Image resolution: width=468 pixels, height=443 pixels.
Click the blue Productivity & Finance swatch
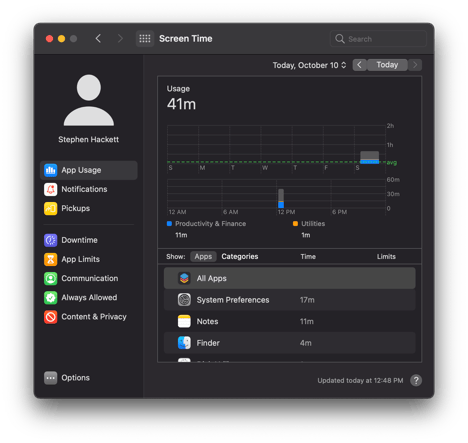(x=169, y=224)
